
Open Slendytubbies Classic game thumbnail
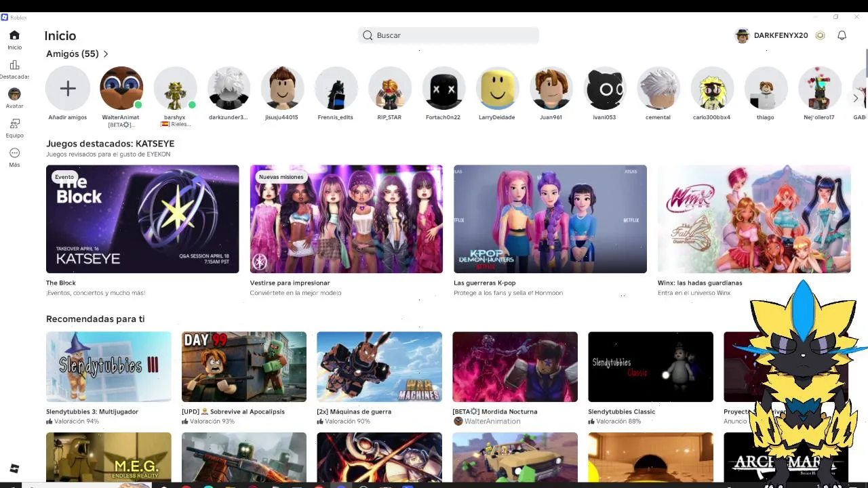[x=650, y=367]
